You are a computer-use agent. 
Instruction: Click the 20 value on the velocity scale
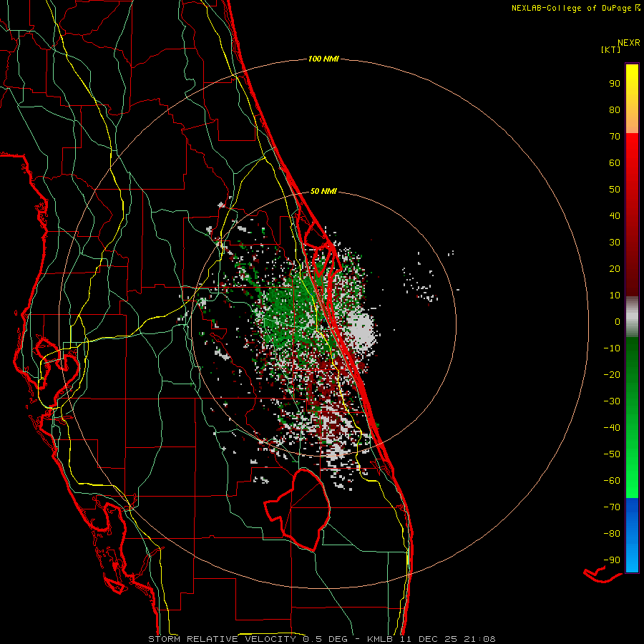[615, 268]
